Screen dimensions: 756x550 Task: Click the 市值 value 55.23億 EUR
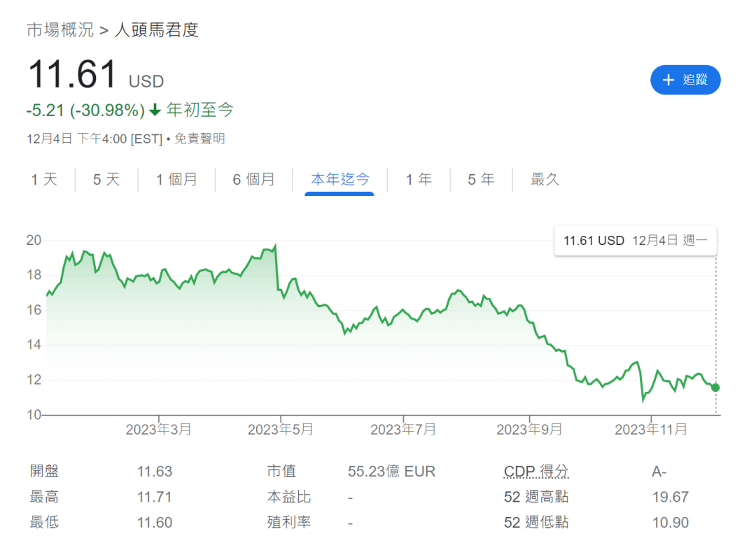point(391,472)
